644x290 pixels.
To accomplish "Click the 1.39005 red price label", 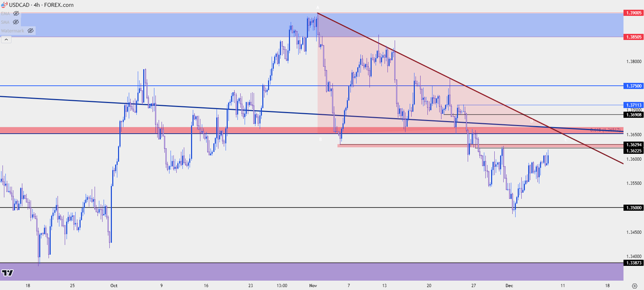I will click(x=634, y=13).
